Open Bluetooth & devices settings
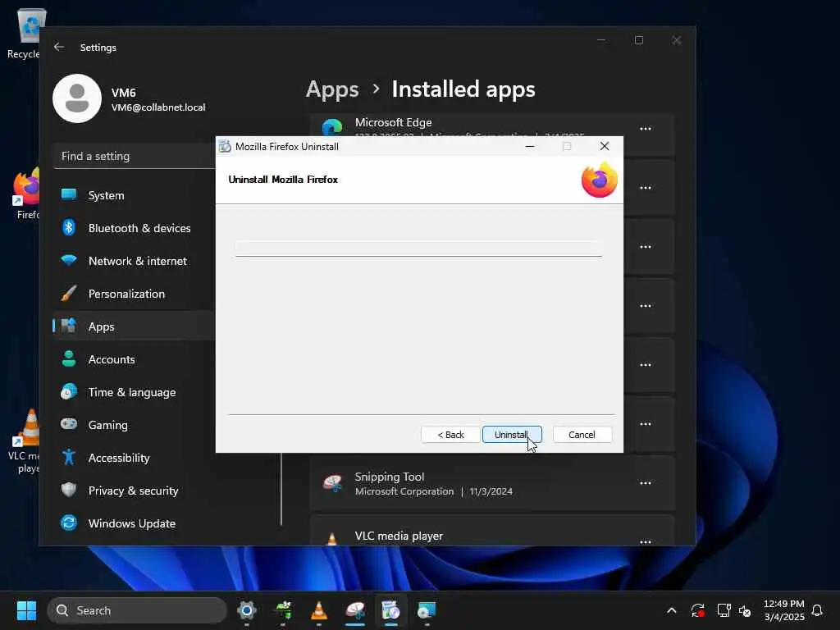840x630 pixels. [134, 228]
